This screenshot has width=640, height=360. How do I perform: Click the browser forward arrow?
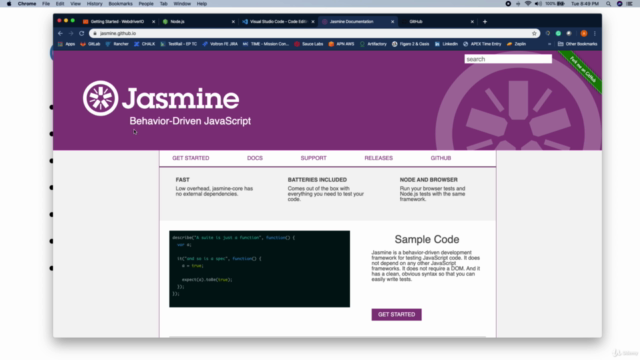[x=71, y=33]
